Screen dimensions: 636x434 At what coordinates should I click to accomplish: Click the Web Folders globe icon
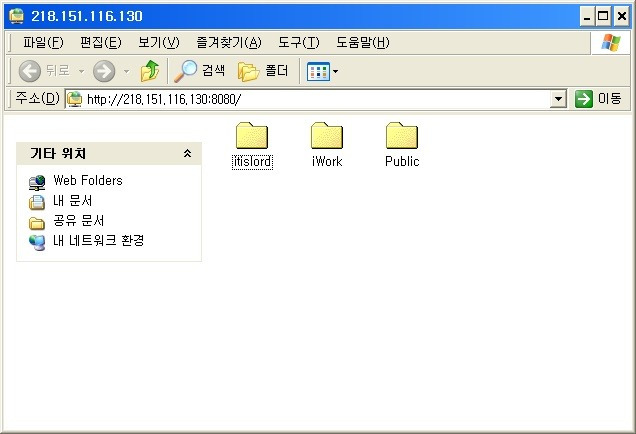pos(37,183)
